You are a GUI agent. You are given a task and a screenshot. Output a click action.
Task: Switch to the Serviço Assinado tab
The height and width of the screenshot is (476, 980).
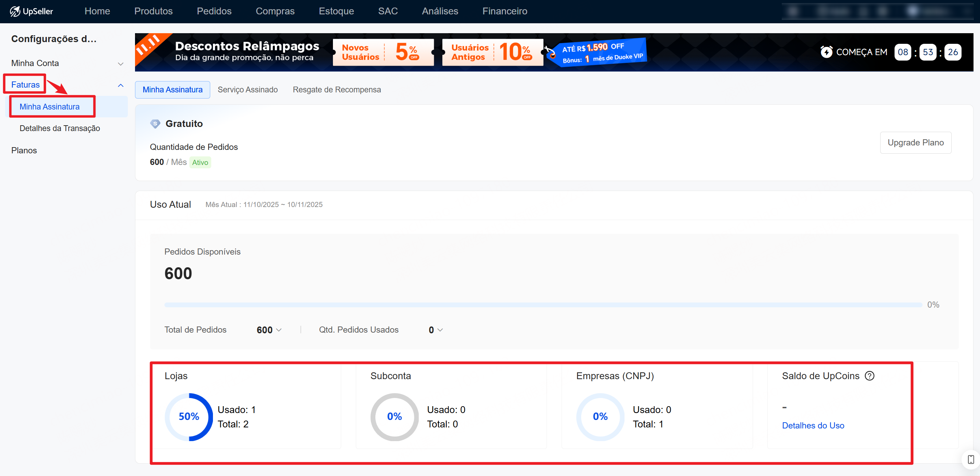tap(248, 90)
